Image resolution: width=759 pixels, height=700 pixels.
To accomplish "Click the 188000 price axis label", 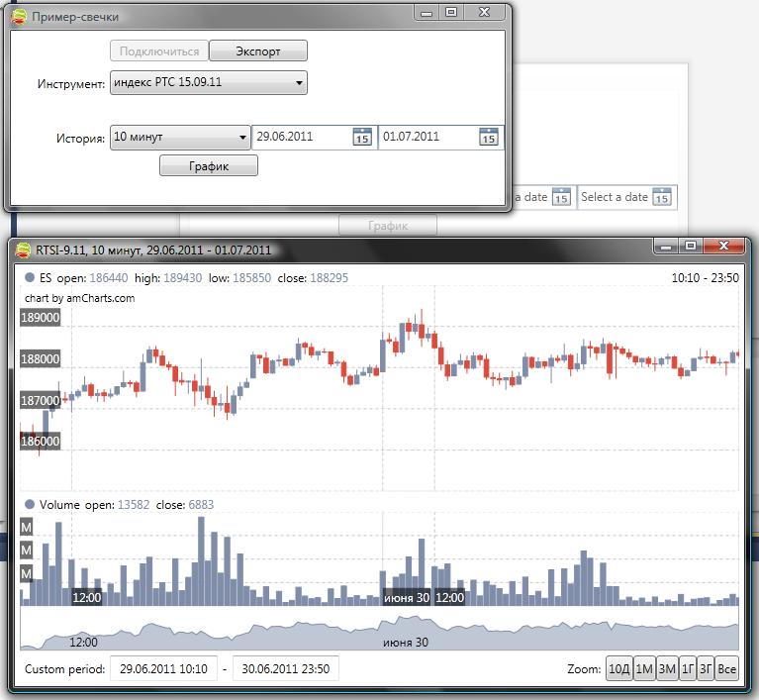I will (x=41, y=359).
